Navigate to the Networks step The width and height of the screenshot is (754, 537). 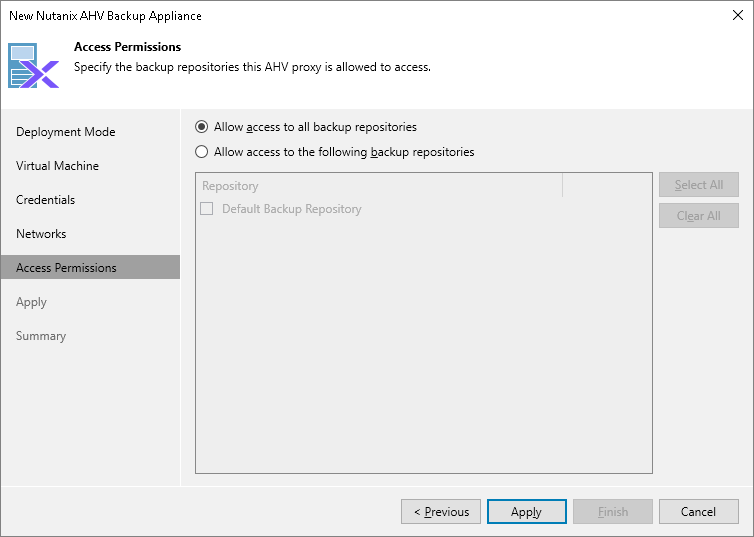[41, 234]
